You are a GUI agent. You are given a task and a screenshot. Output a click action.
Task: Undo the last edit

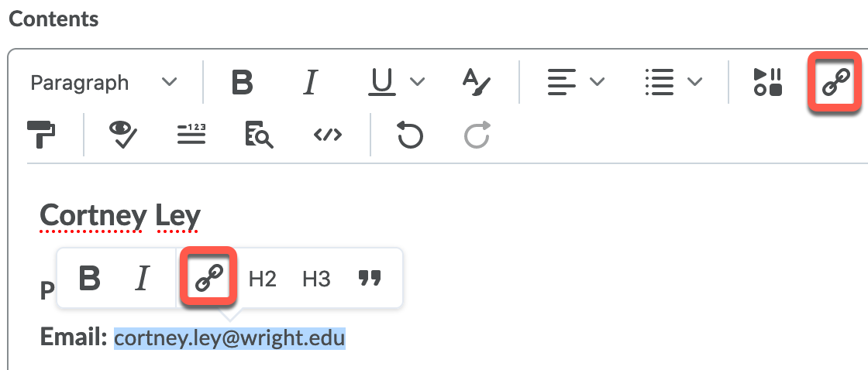click(409, 135)
